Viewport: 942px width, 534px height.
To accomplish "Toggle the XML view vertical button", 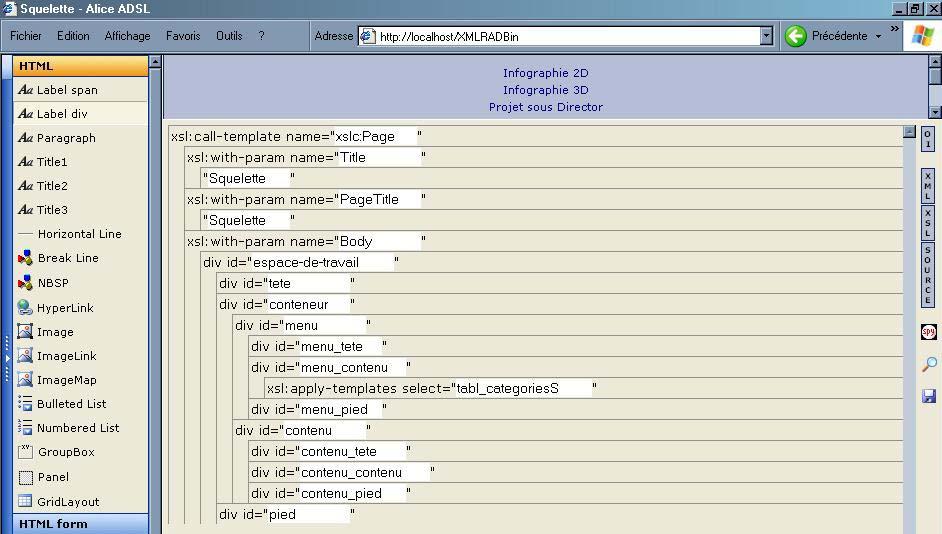I will (x=928, y=186).
